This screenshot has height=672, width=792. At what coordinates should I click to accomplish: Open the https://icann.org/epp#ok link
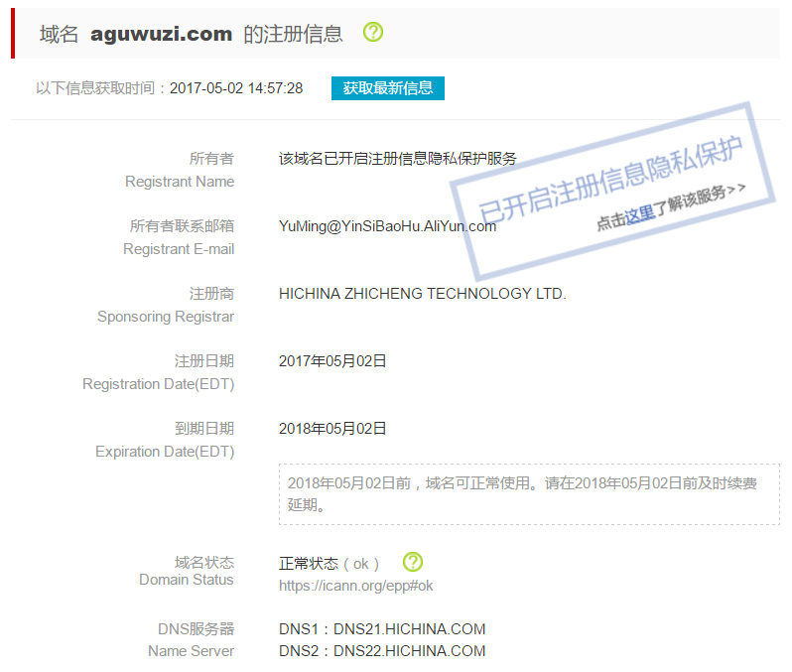click(x=355, y=586)
